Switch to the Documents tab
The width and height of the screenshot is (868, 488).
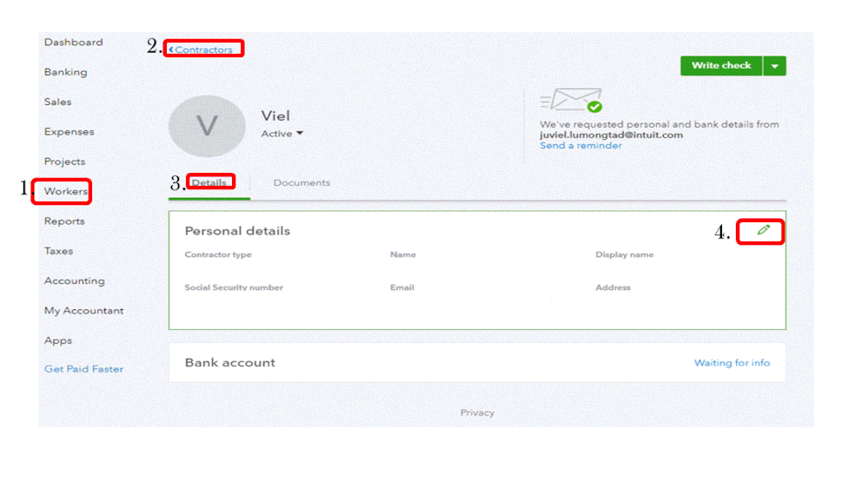coord(301,182)
